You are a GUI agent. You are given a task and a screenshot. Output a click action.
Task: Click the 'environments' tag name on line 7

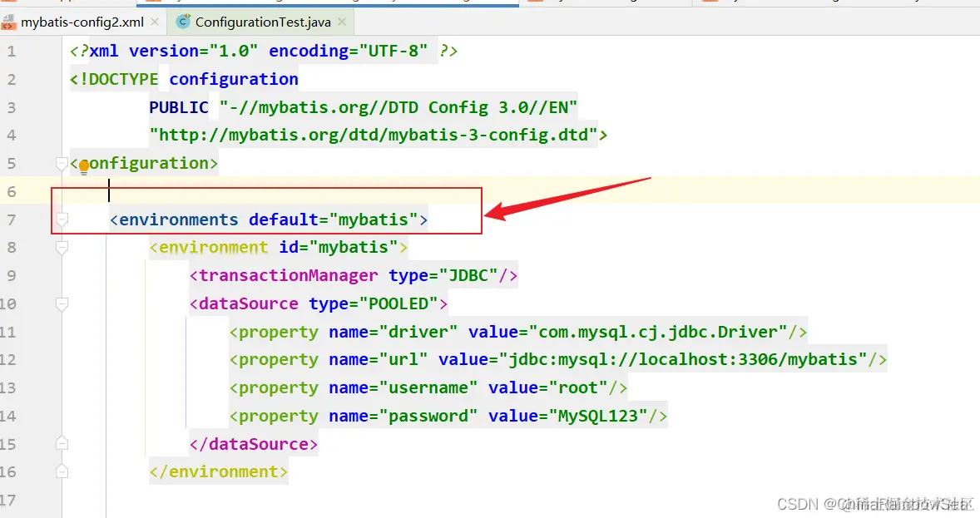(x=179, y=220)
